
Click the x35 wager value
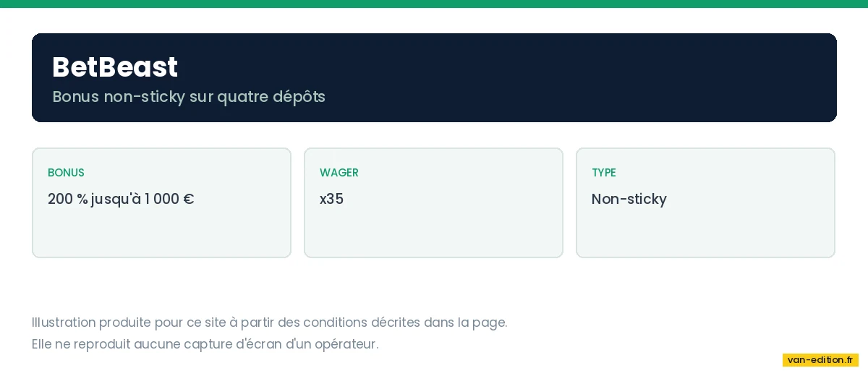[x=331, y=199]
